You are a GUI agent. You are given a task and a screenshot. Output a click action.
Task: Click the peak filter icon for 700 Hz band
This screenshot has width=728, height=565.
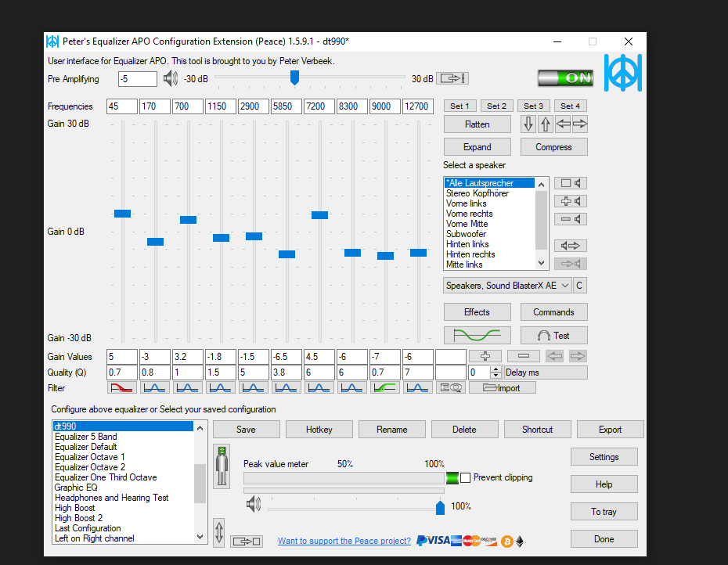pyautogui.click(x=188, y=388)
